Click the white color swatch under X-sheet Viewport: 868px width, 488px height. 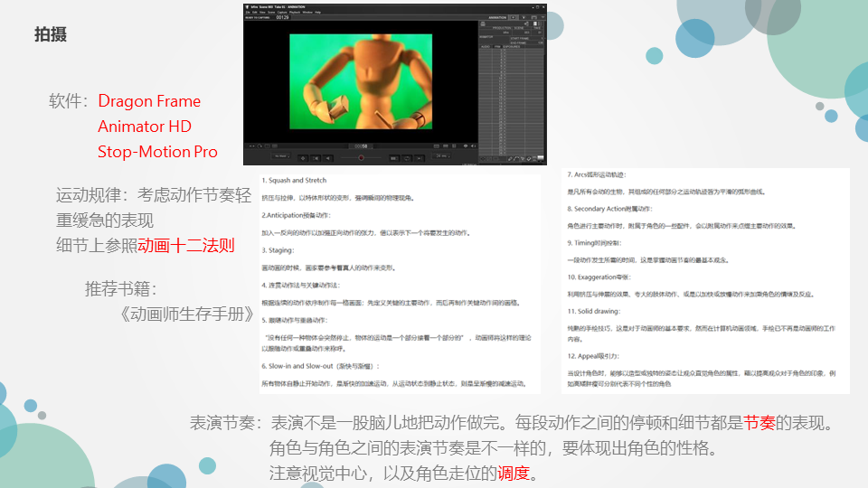tap(541, 157)
